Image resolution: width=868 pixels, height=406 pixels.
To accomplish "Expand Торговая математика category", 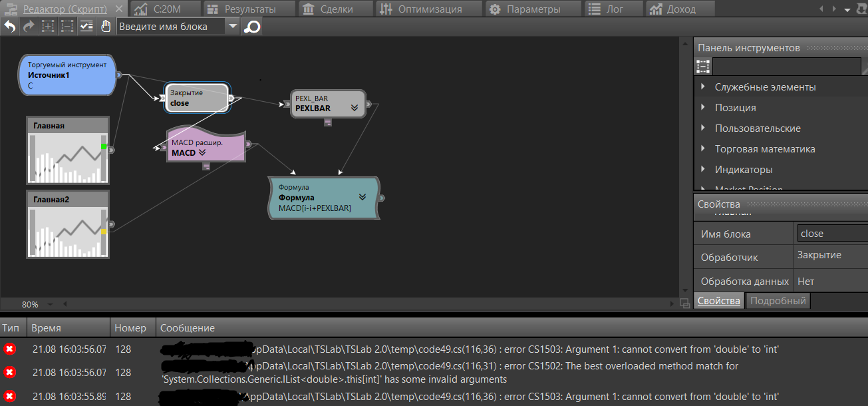I will coord(703,148).
